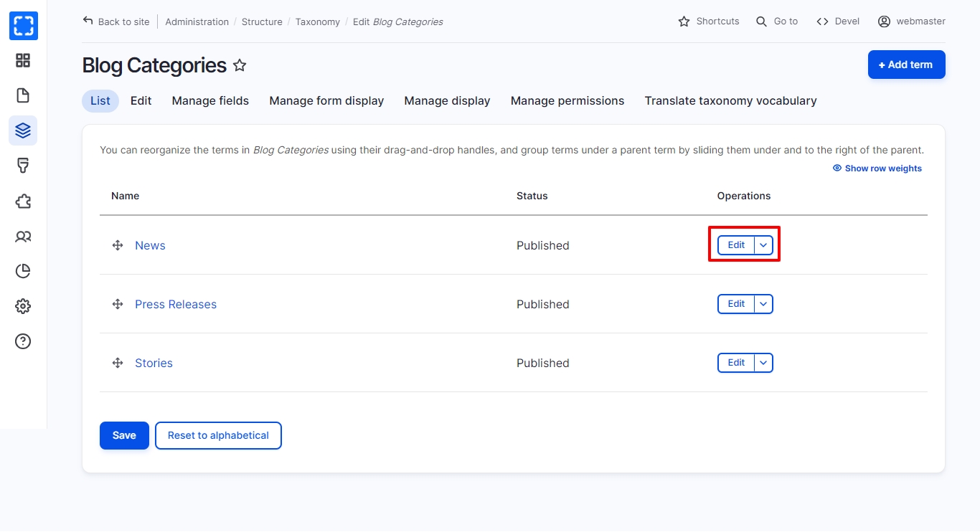Switch to the Manage fields tab
This screenshot has height=532, width=980.
tap(210, 101)
